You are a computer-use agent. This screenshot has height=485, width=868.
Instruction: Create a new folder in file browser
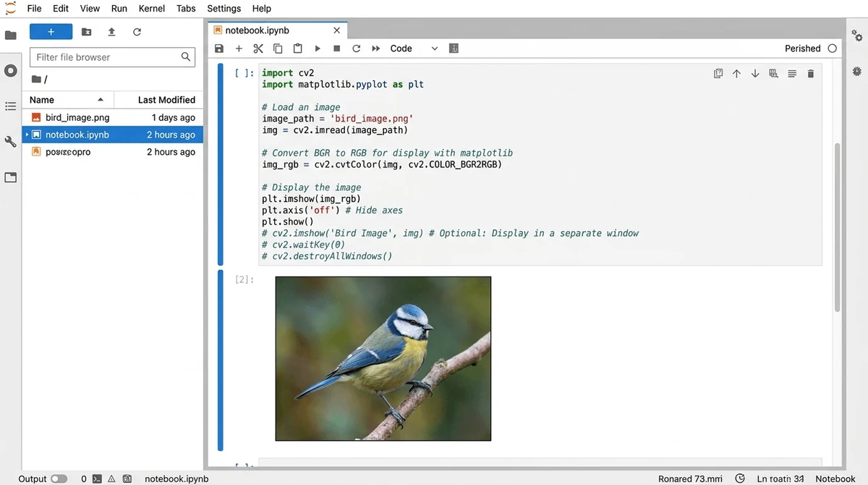tap(86, 32)
